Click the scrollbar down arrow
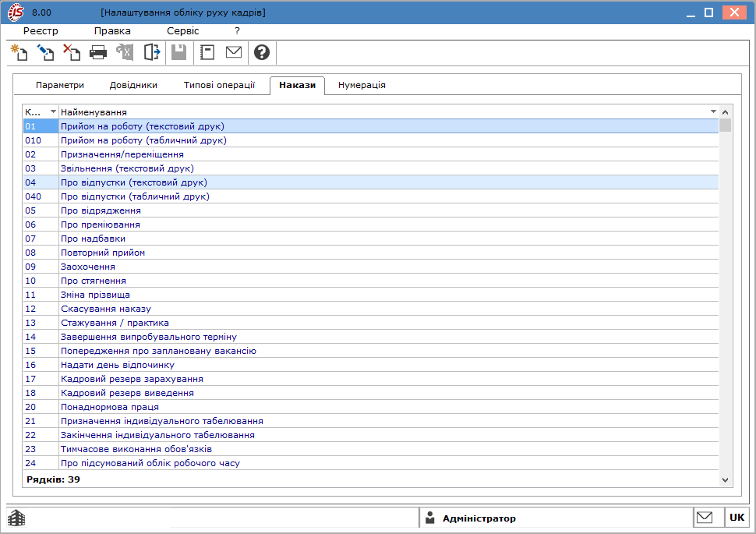 click(725, 480)
